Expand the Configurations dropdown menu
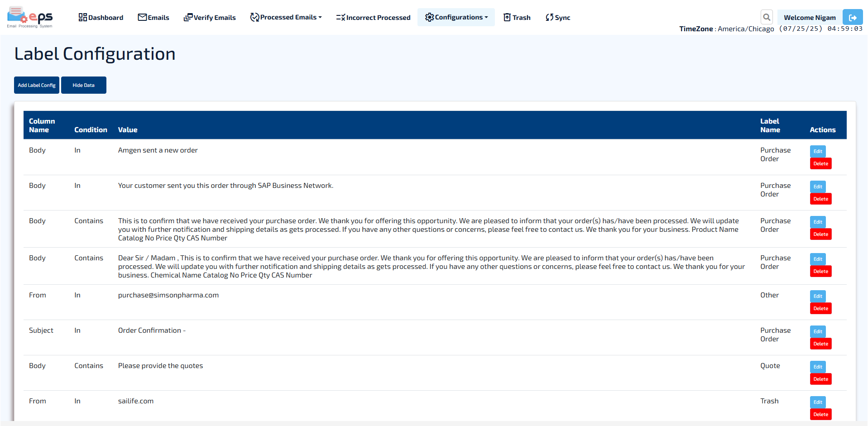Image resolution: width=868 pixels, height=426 pixels. (456, 17)
